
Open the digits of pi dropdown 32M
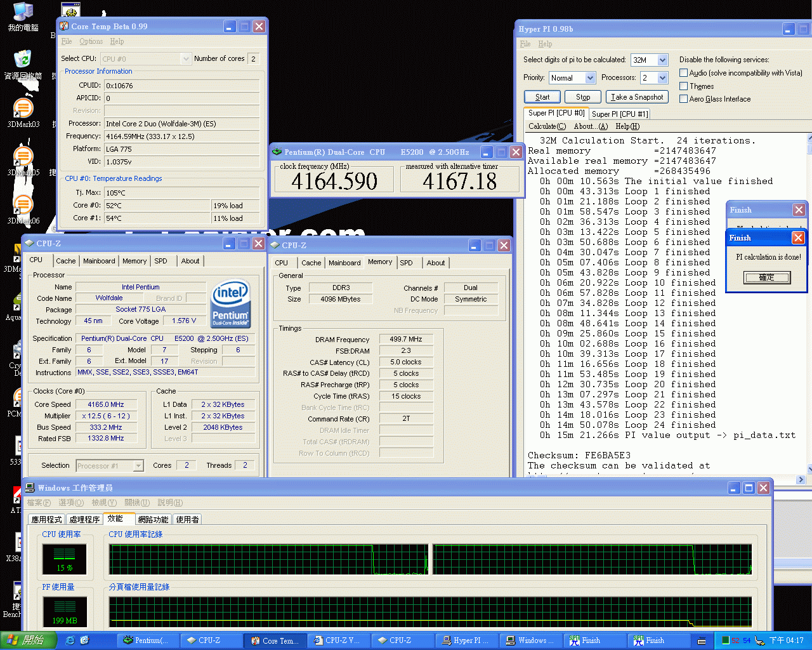[x=662, y=60]
